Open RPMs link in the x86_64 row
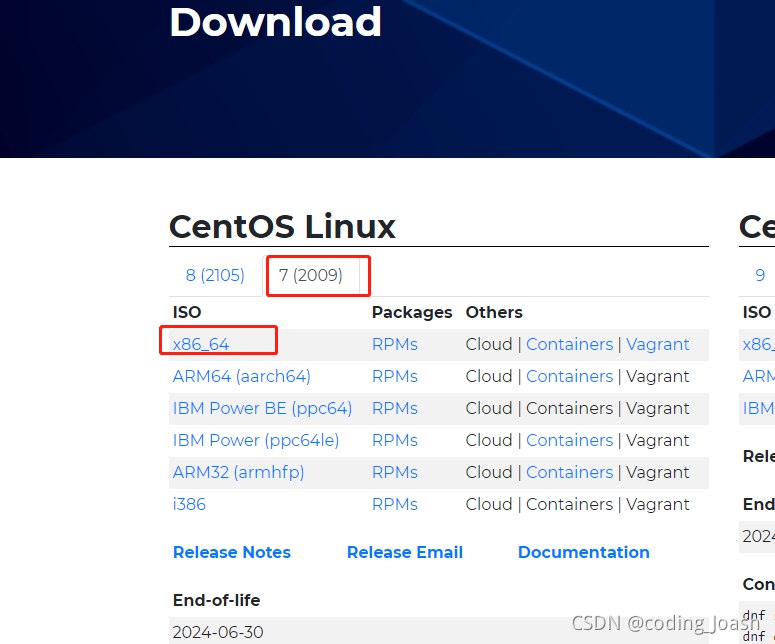Viewport: 775px width, 644px height. 394,344
